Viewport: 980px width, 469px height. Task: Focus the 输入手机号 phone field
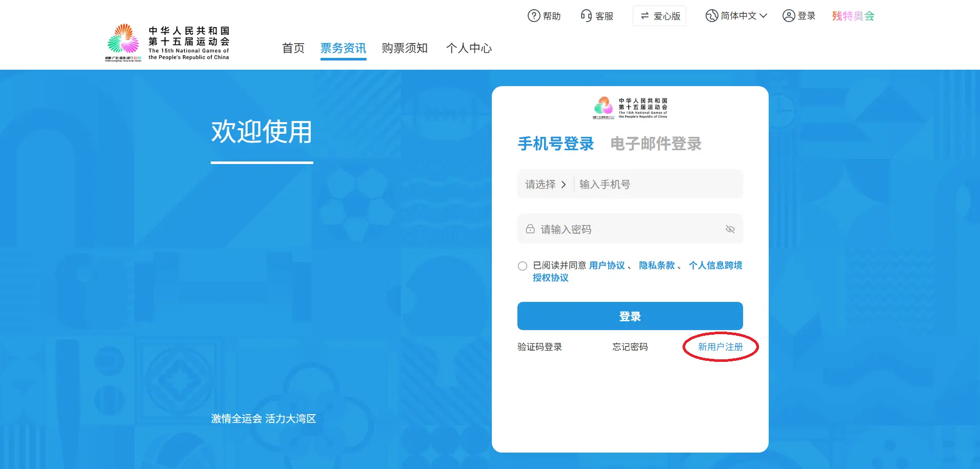[658, 185]
